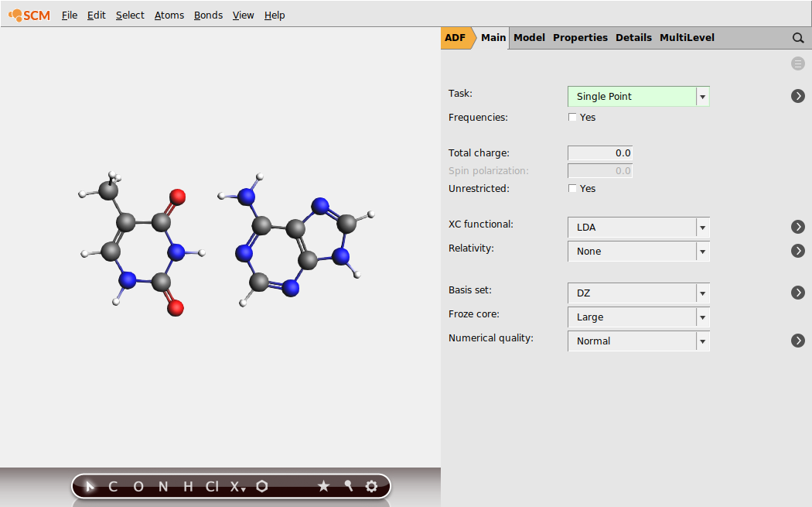812x507 pixels.
Task: Open the search magnifier icon
Action: 798,37
